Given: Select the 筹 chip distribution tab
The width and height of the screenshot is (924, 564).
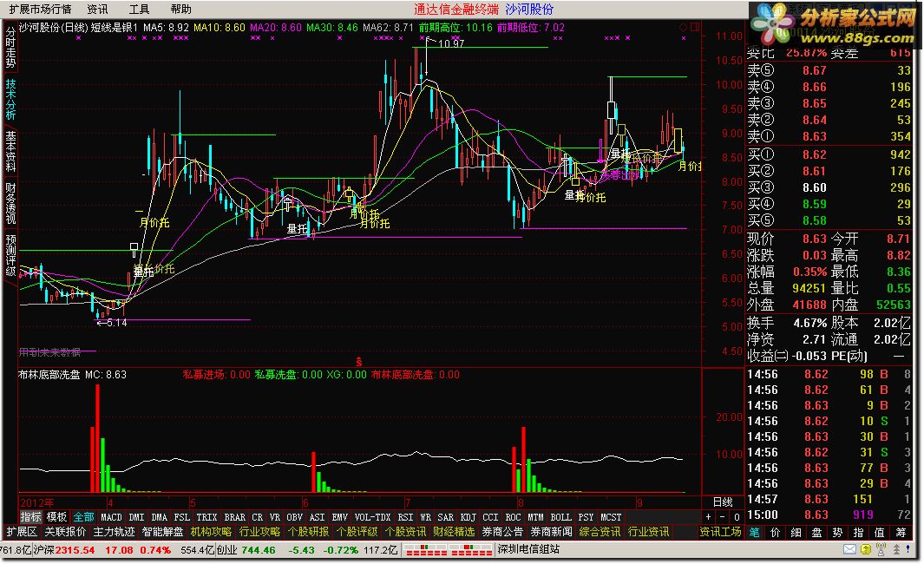Looking at the screenshot, I should coord(901,532).
